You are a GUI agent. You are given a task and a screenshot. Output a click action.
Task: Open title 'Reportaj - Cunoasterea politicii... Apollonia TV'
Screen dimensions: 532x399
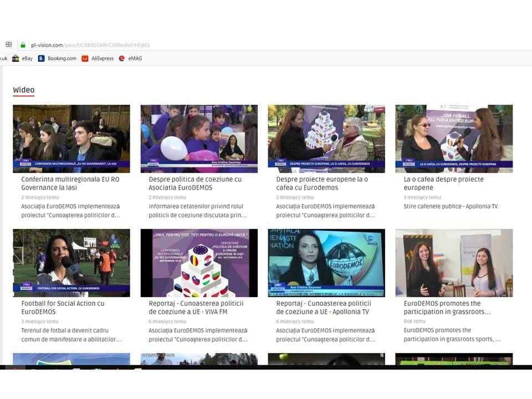[x=324, y=308]
